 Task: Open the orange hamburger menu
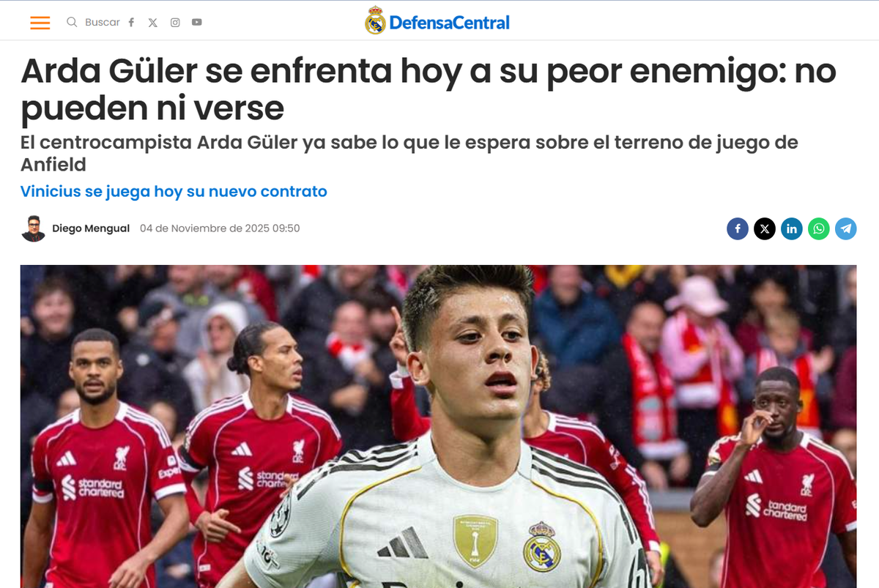(40, 23)
